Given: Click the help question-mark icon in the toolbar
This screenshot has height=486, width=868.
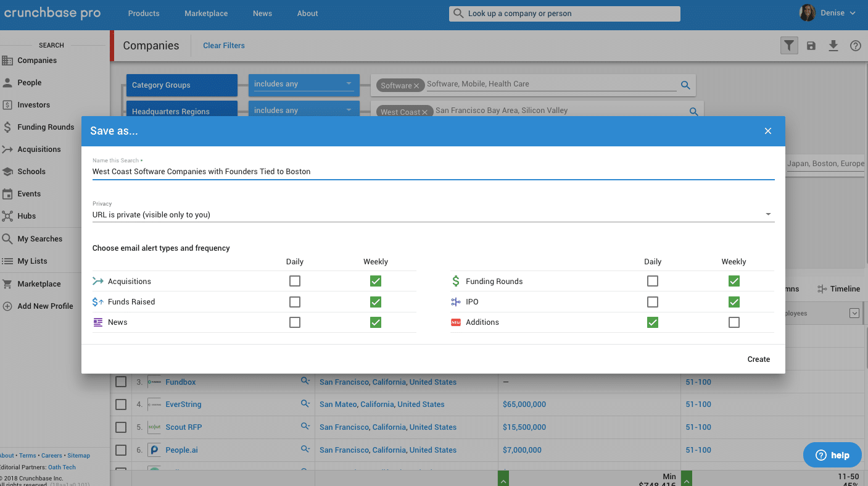Looking at the screenshot, I should tap(855, 45).
